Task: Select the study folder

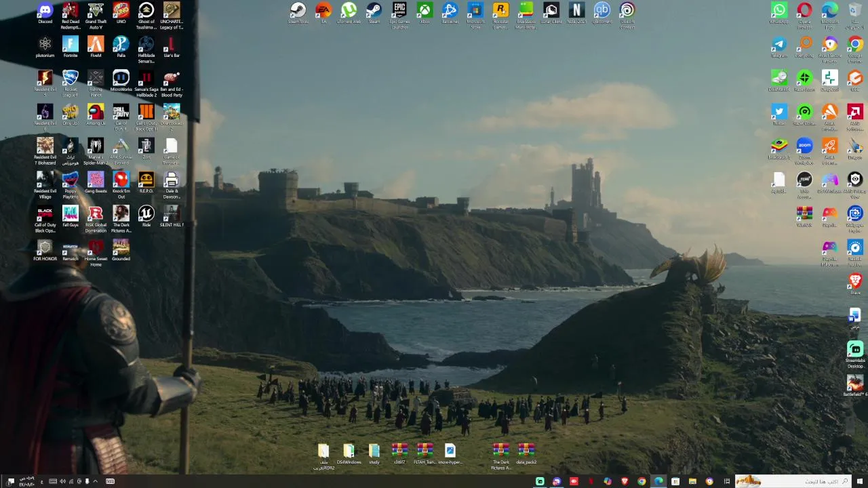Action: tap(374, 454)
